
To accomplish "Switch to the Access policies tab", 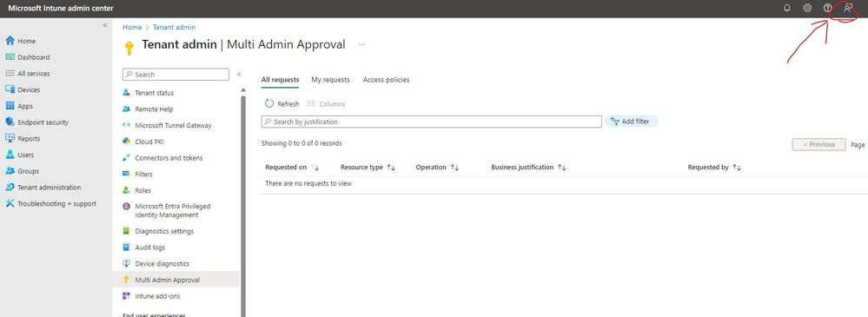I will coord(387,80).
